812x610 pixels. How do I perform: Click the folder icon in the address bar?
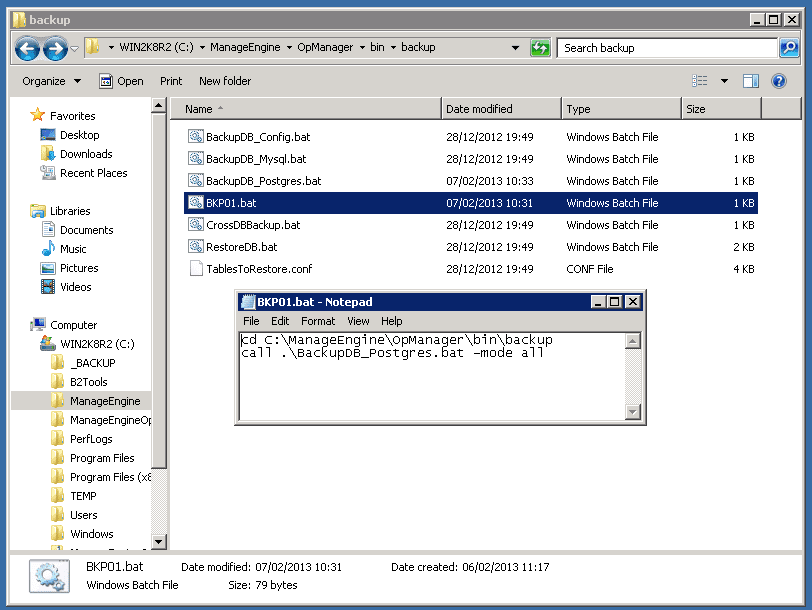[93, 47]
